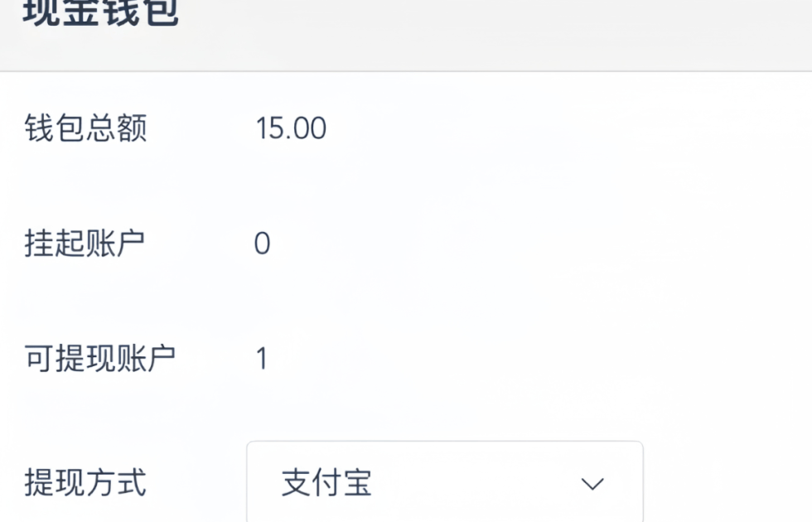Click the 钱包总额 label
The width and height of the screenshot is (812, 522).
click(x=86, y=128)
